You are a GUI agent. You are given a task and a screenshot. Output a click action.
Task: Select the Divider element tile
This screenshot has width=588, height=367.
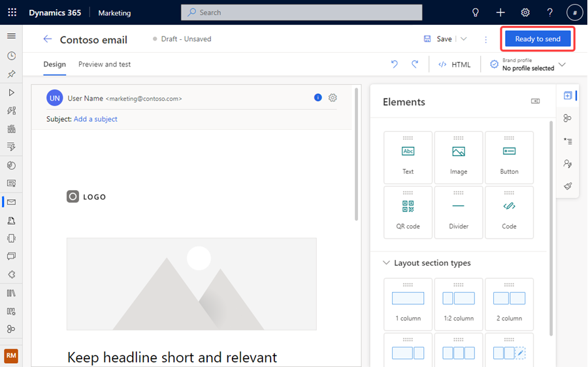coord(459,212)
